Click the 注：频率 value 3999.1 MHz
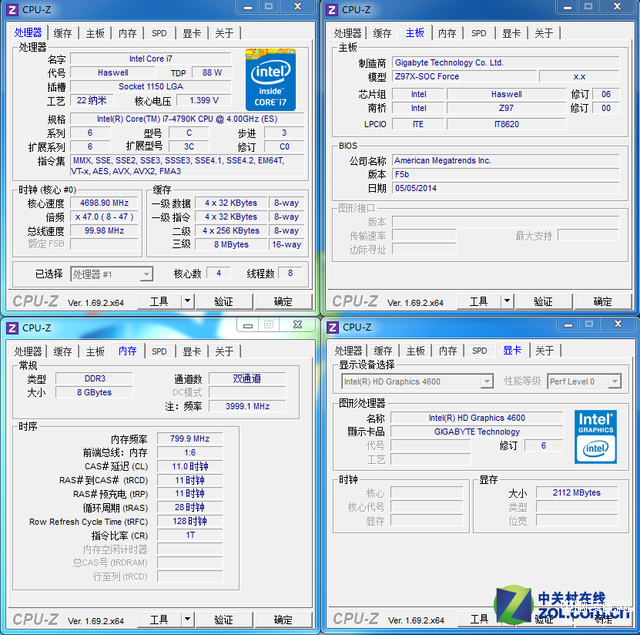640x635 pixels. coord(247,406)
